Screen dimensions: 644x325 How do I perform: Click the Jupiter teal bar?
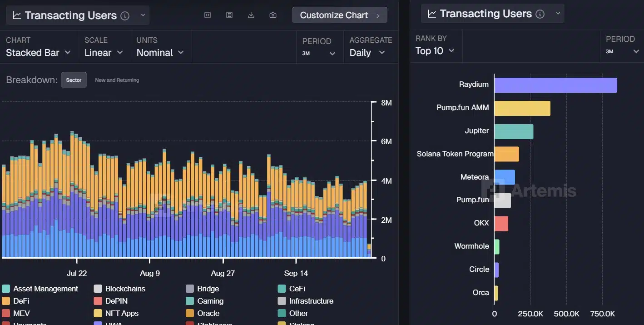pos(514,131)
